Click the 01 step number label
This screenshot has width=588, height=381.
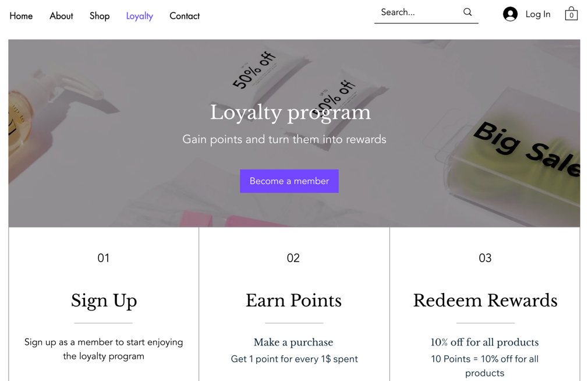(x=104, y=258)
